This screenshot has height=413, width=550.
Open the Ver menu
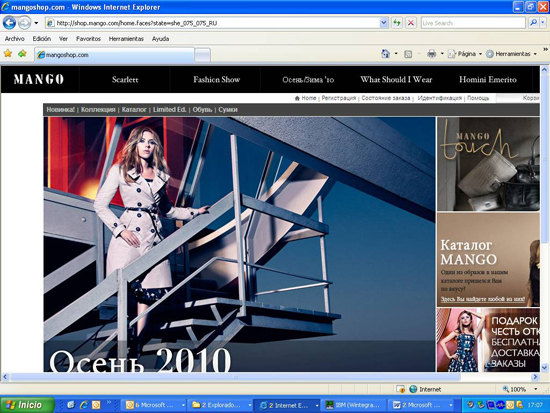click(x=63, y=39)
